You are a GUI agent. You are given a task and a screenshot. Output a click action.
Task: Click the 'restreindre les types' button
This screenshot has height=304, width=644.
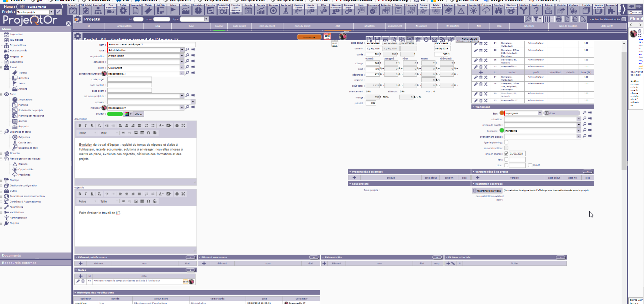click(x=487, y=191)
